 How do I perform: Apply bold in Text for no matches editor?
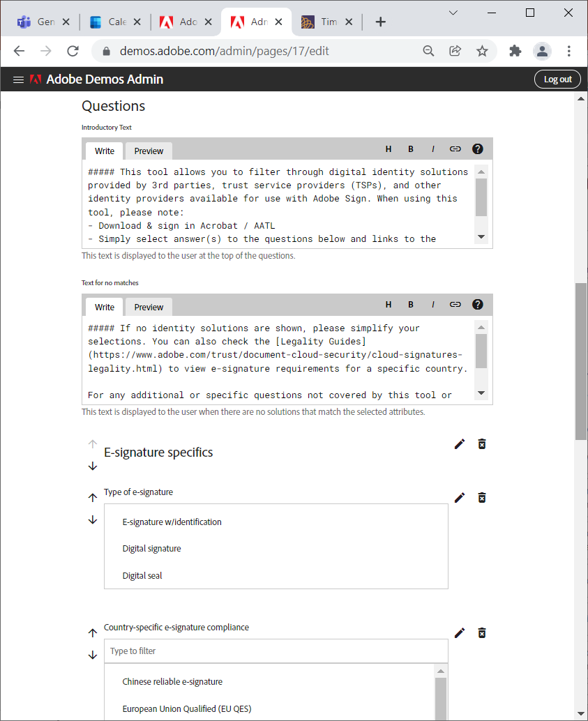click(x=411, y=305)
